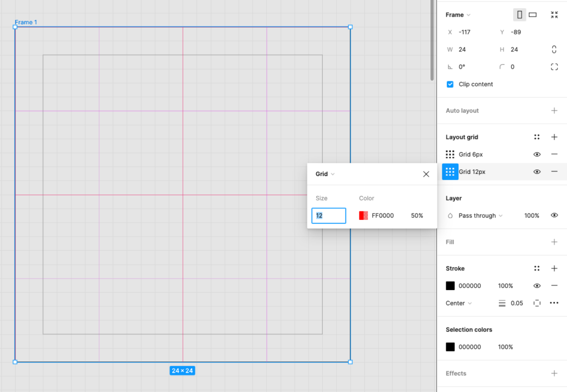Open Stroke styles icon

pyautogui.click(x=537, y=269)
